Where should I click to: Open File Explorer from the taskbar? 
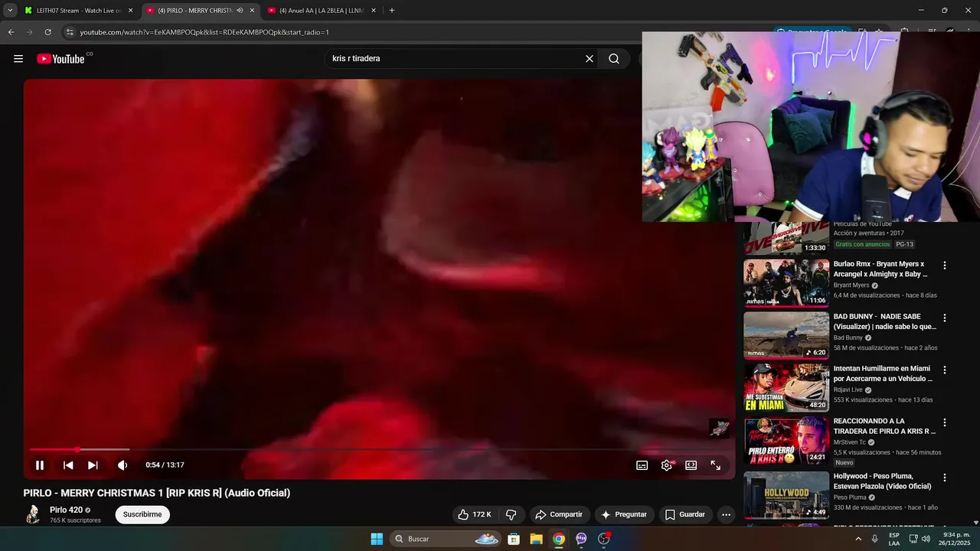[x=536, y=539]
